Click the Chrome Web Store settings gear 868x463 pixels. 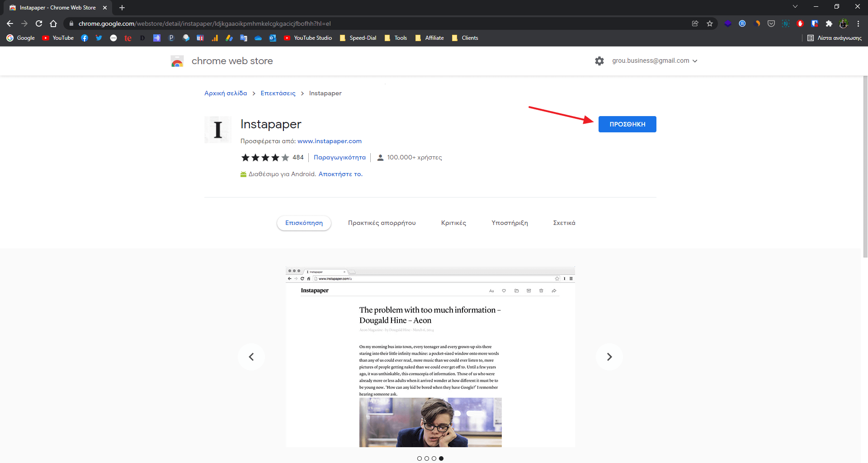coord(599,61)
